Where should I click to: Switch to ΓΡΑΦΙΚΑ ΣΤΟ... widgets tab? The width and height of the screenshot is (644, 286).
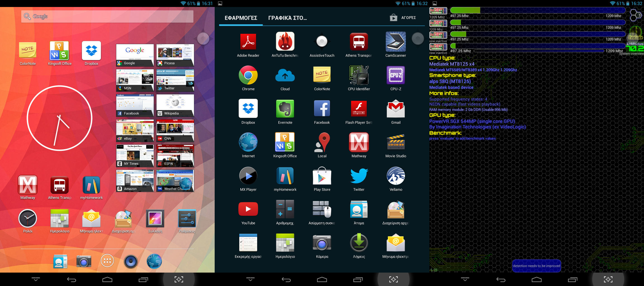tap(287, 18)
